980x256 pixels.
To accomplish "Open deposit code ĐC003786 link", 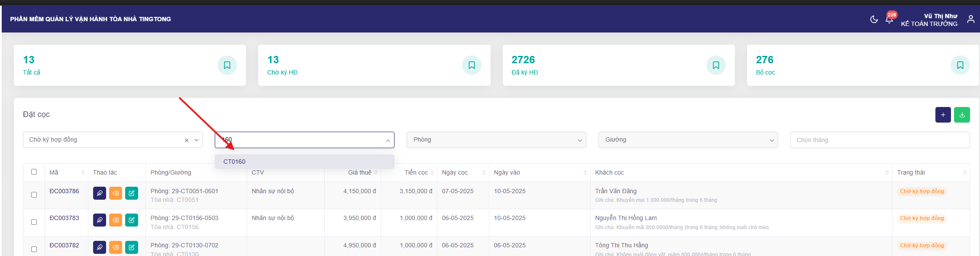I will (x=64, y=191).
